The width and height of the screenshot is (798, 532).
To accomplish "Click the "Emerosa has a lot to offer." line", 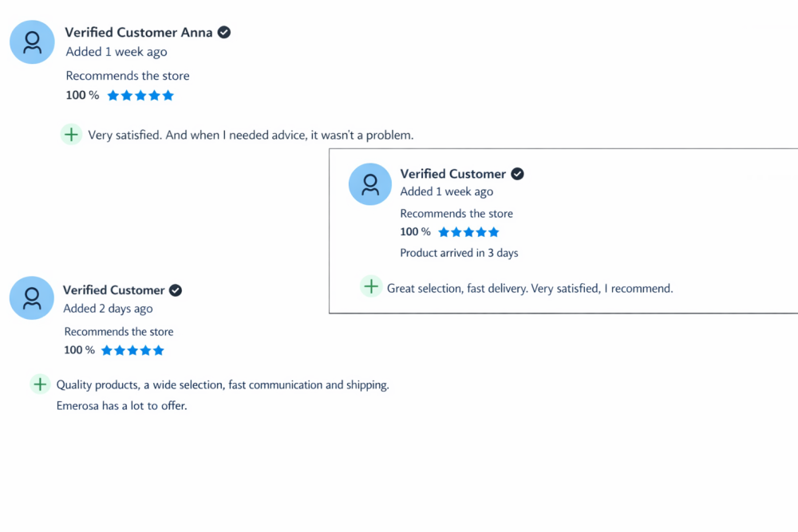I will click(121, 405).
